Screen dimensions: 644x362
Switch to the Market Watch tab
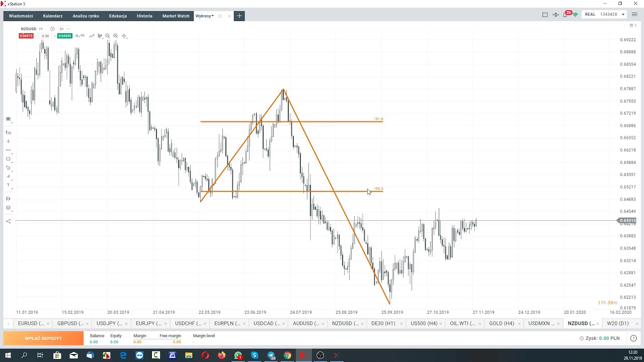pos(176,16)
